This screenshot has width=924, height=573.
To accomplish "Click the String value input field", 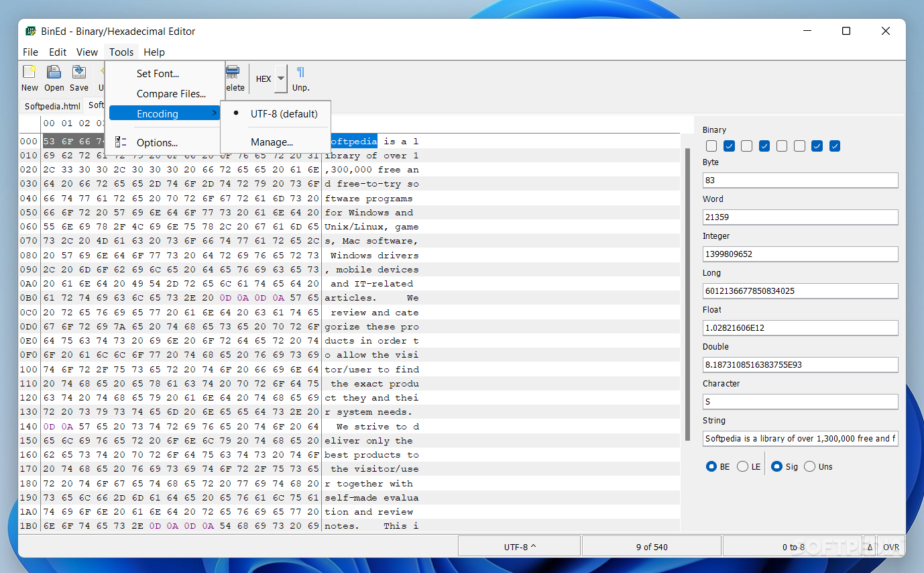I will [800, 438].
